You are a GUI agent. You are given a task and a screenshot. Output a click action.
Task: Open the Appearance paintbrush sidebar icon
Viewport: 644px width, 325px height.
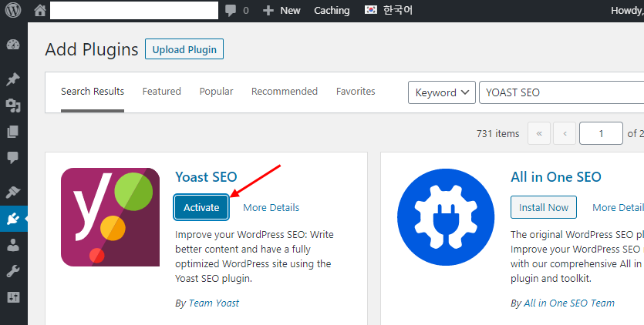[13, 192]
